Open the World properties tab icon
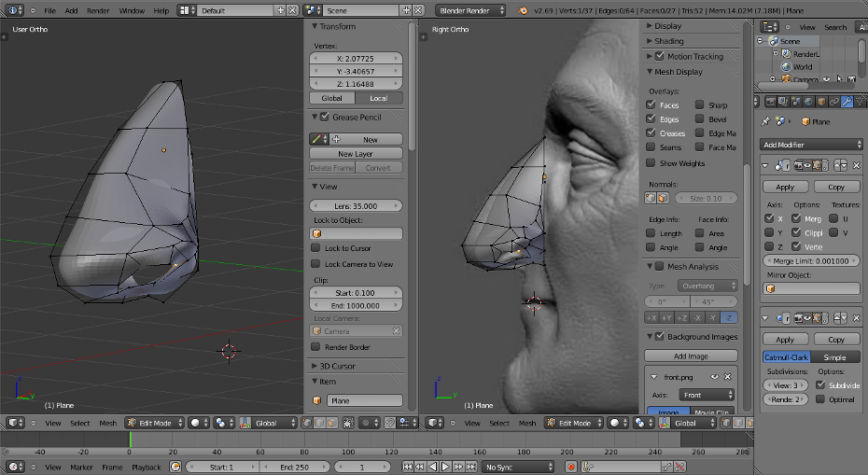 click(809, 102)
